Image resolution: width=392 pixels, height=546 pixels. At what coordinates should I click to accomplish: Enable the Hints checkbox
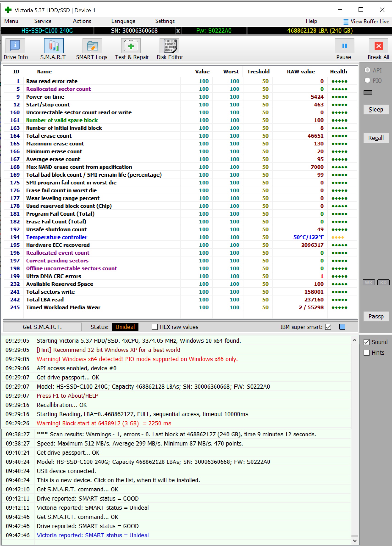pyautogui.click(x=367, y=353)
